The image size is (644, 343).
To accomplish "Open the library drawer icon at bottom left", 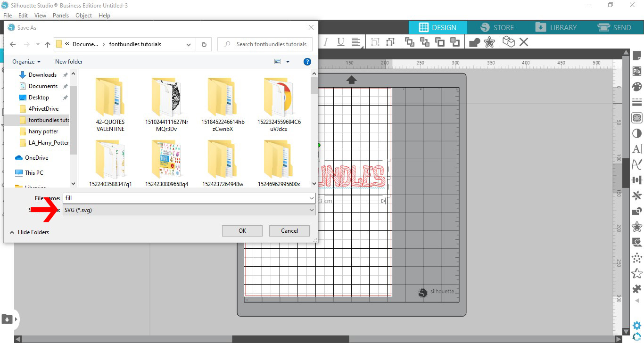I will 7,319.
